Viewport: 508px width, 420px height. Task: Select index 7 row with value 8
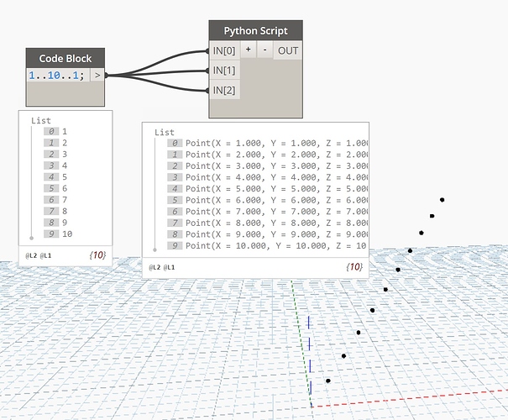[x=55, y=211]
